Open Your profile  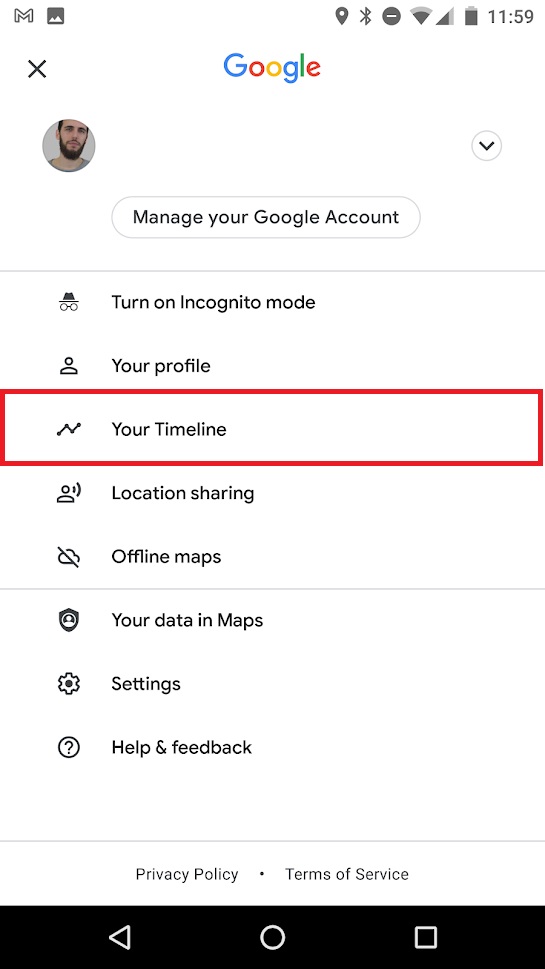[272, 366]
